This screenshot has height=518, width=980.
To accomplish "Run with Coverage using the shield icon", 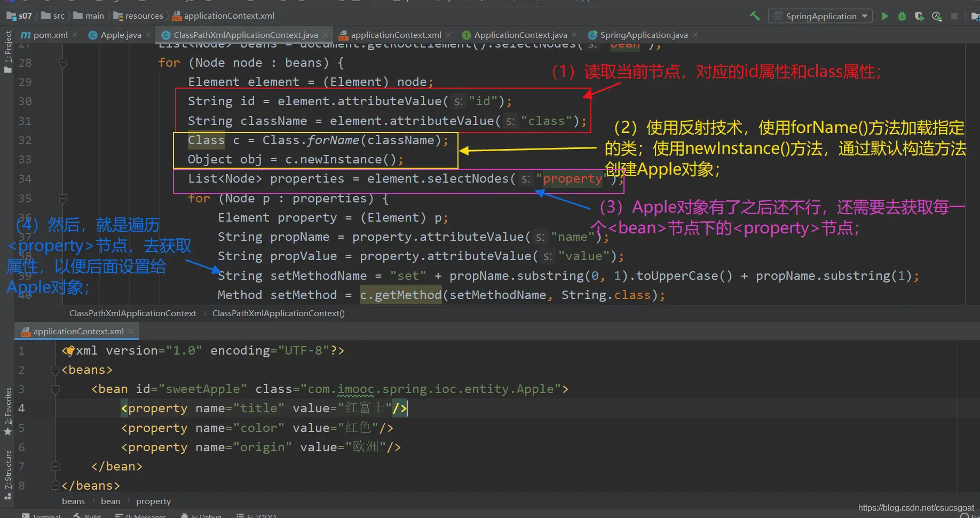I will coord(919,16).
